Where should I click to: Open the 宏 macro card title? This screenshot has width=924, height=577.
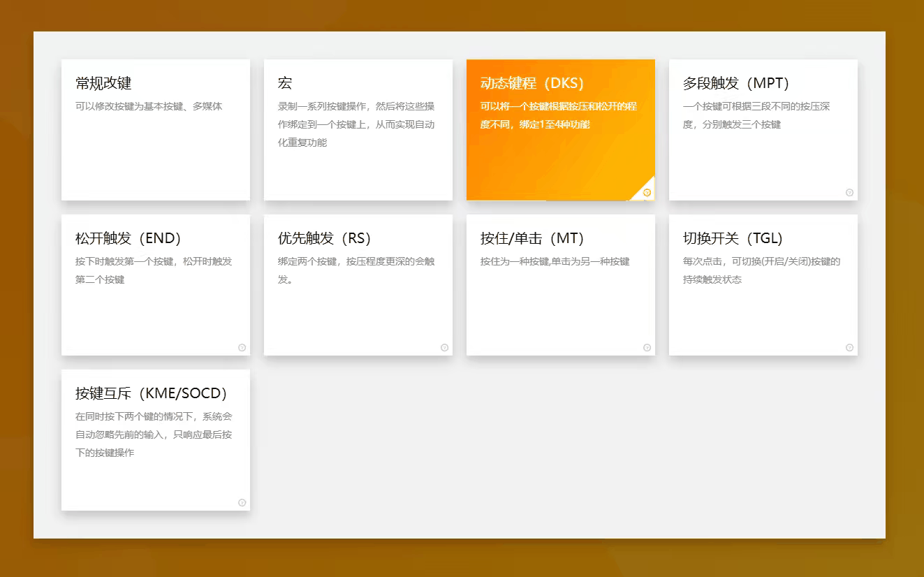(285, 83)
